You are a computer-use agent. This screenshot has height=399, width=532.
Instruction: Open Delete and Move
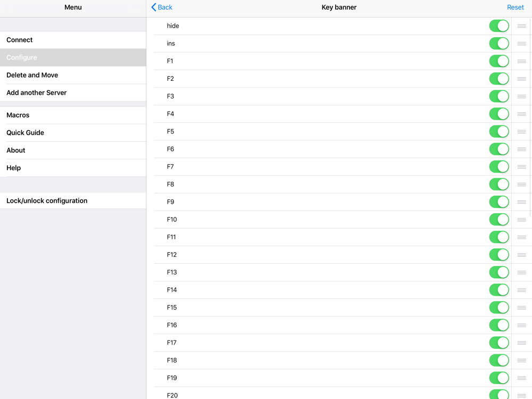click(73, 76)
